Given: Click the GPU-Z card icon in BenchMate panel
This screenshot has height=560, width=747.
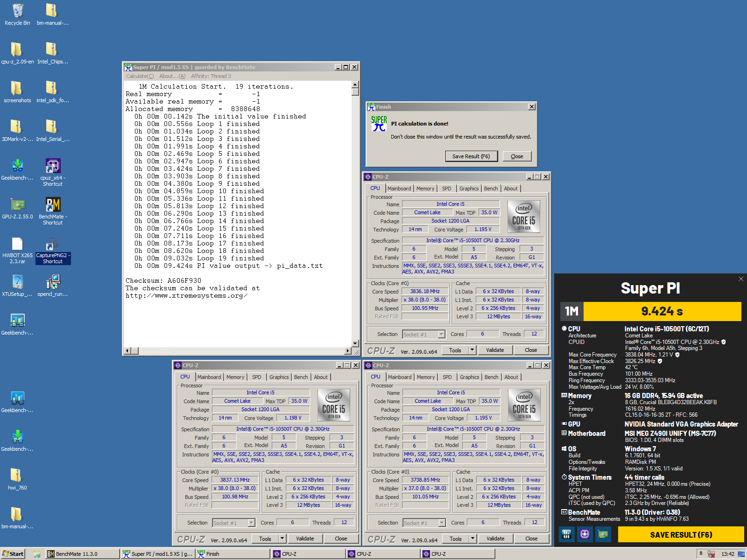Looking at the screenshot, I should [x=603, y=534].
